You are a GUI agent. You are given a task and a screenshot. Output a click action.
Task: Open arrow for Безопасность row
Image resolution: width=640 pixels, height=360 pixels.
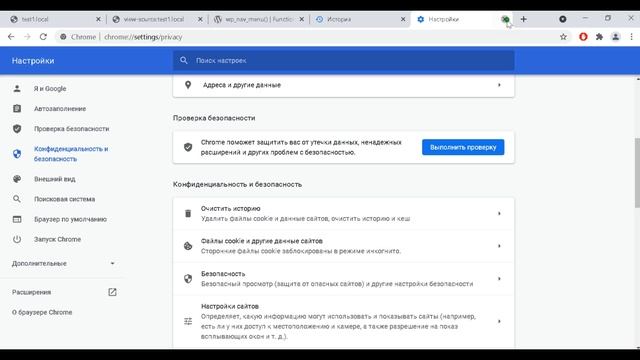[499, 278]
